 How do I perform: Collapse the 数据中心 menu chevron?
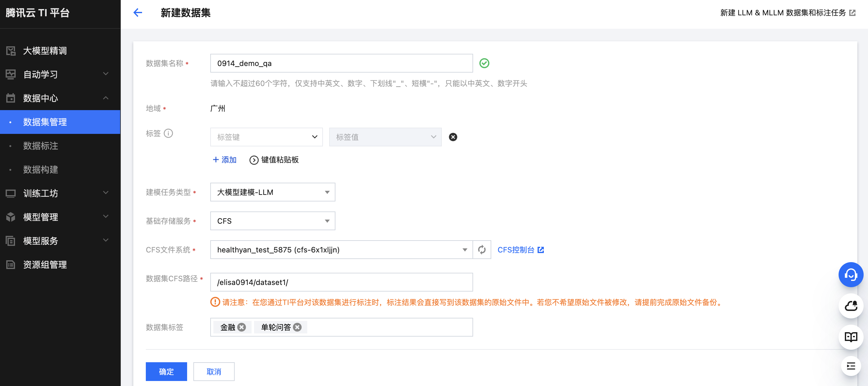pyautogui.click(x=106, y=98)
